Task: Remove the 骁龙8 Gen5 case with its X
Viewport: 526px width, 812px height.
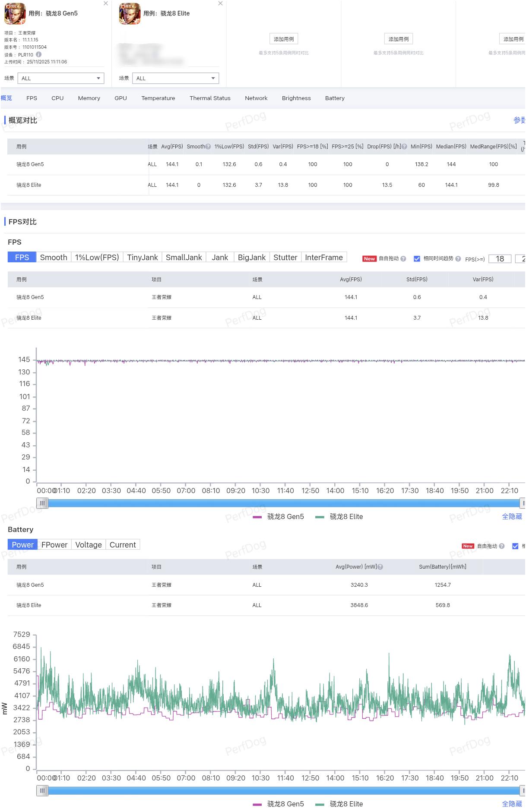Action: pos(106,3)
